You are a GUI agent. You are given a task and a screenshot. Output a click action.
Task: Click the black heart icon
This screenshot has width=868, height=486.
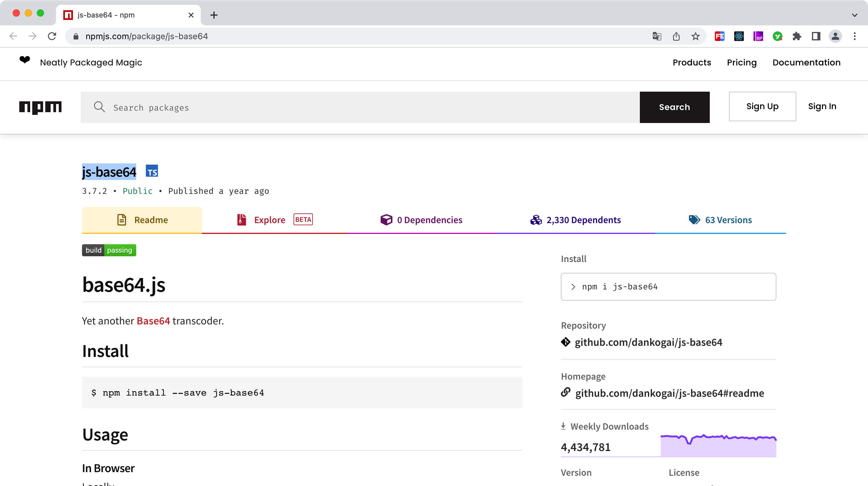[x=25, y=60]
